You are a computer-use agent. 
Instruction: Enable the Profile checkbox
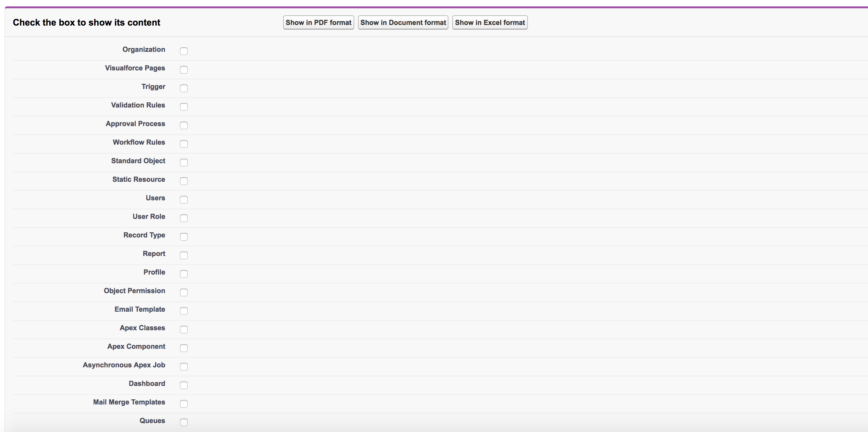coord(184,274)
